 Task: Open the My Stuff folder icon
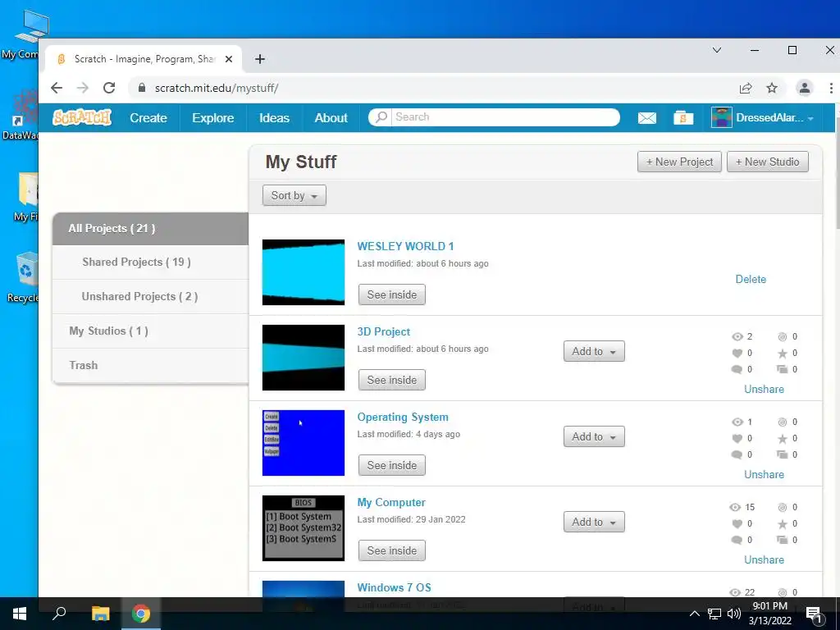[x=683, y=118]
